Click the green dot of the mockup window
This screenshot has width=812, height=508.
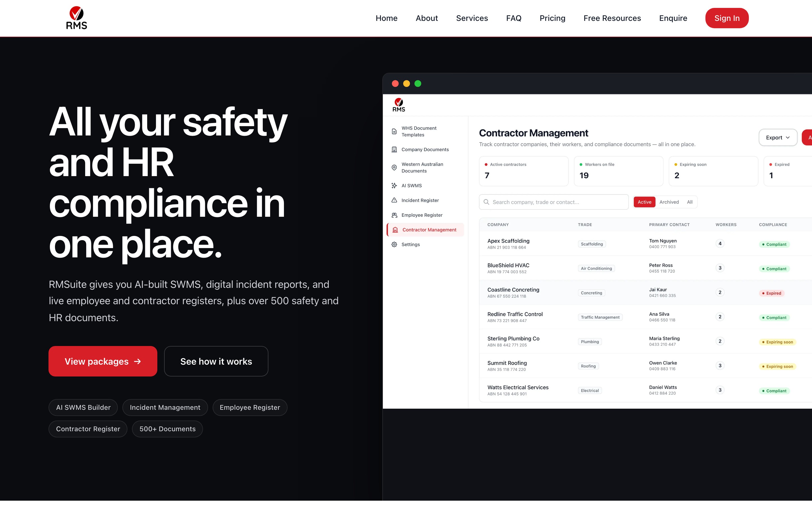(x=418, y=84)
